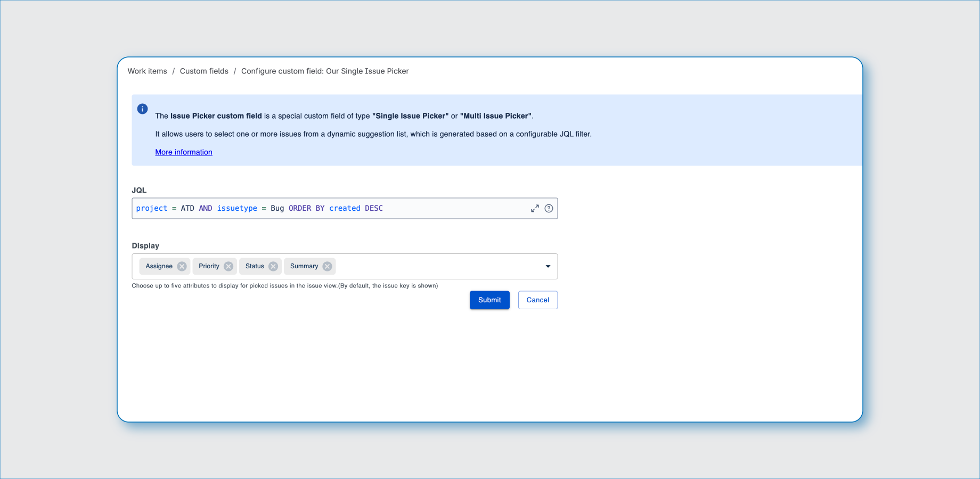The height and width of the screenshot is (479, 980).
Task: Go to Work items breadcrumb
Action: [147, 71]
